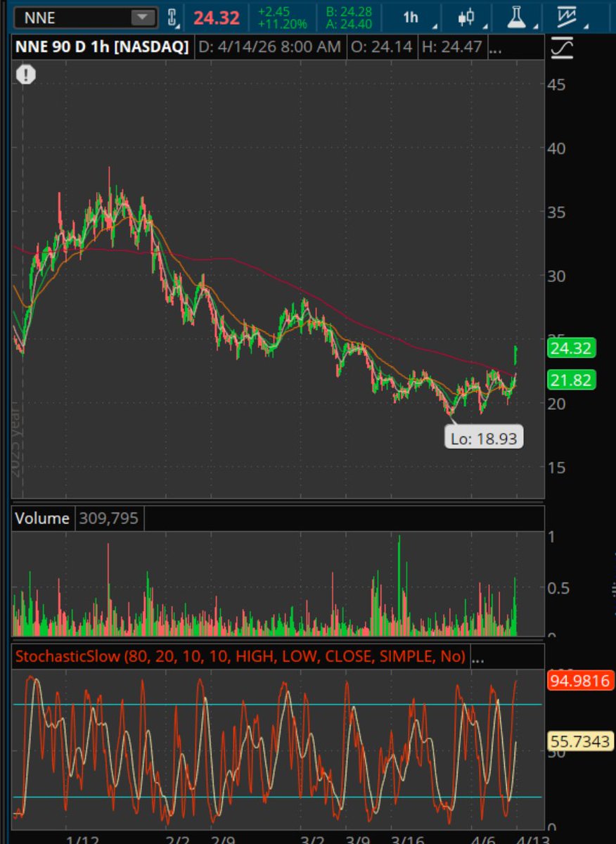The width and height of the screenshot is (616, 844).
Task: Click the NNE 90 D 1h [NASDAQ] title
Action: (x=102, y=48)
